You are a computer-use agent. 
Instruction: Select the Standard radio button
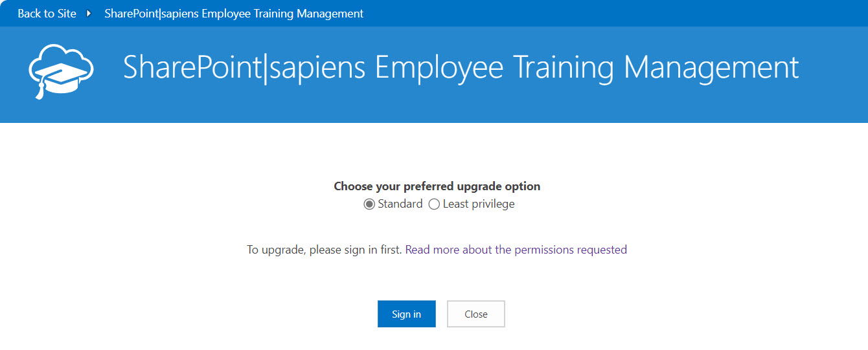point(369,204)
